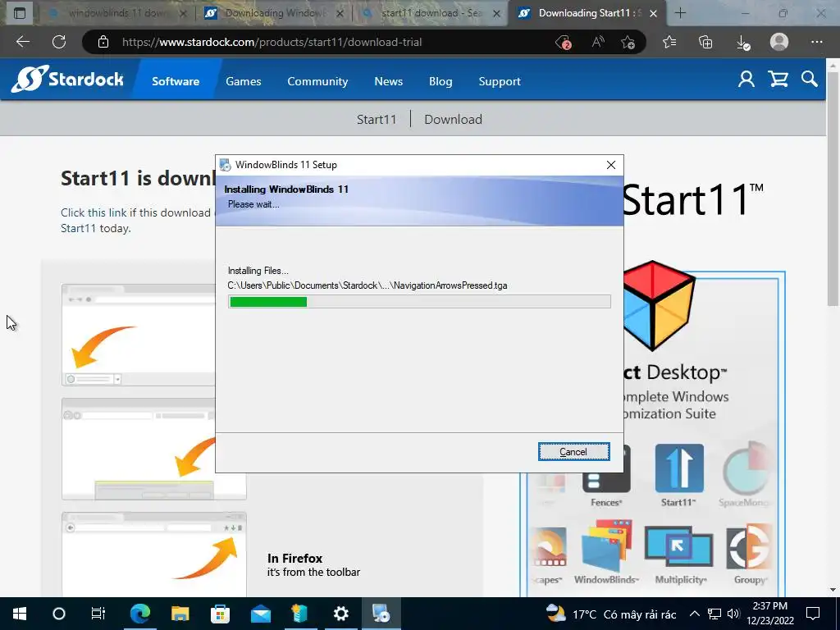840x630 pixels.
Task: Open Microsoft Edge from the taskbar
Action: point(139,614)
